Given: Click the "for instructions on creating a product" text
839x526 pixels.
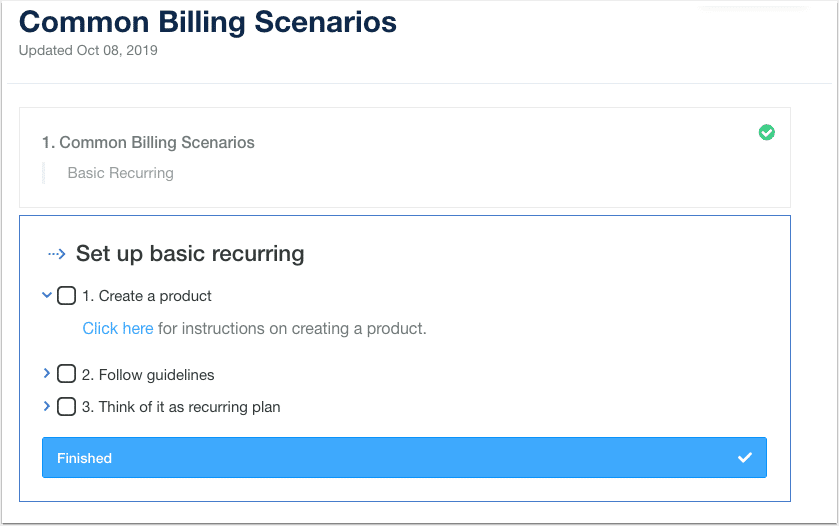Looking at the screenshot, I should [292, 328].
